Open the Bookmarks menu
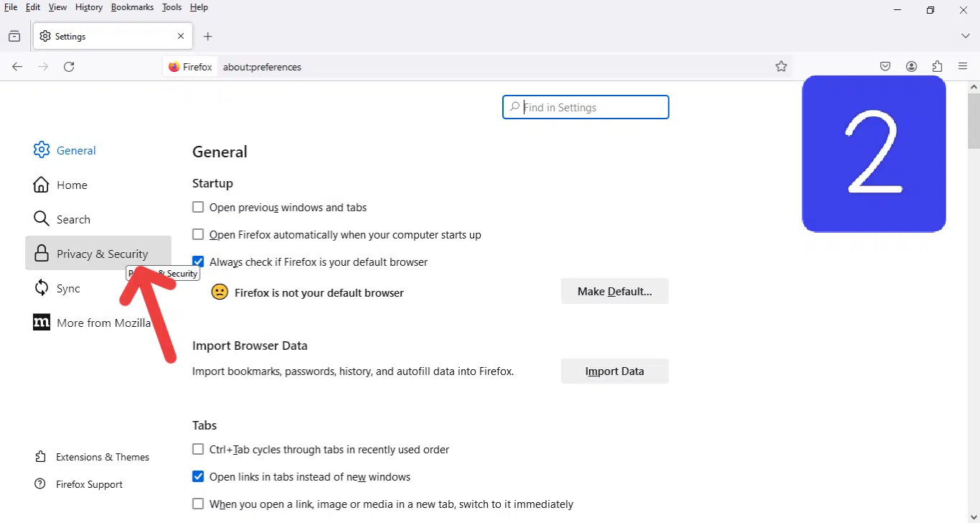This screenshot has width=980, height=523. [132, 7]
